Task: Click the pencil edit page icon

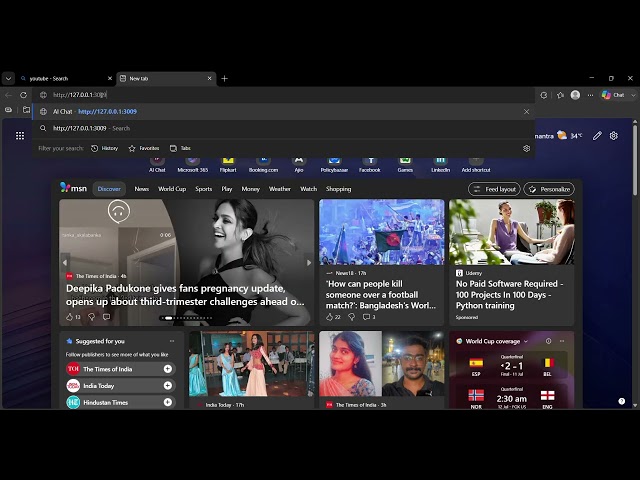Action: [597, 136]
